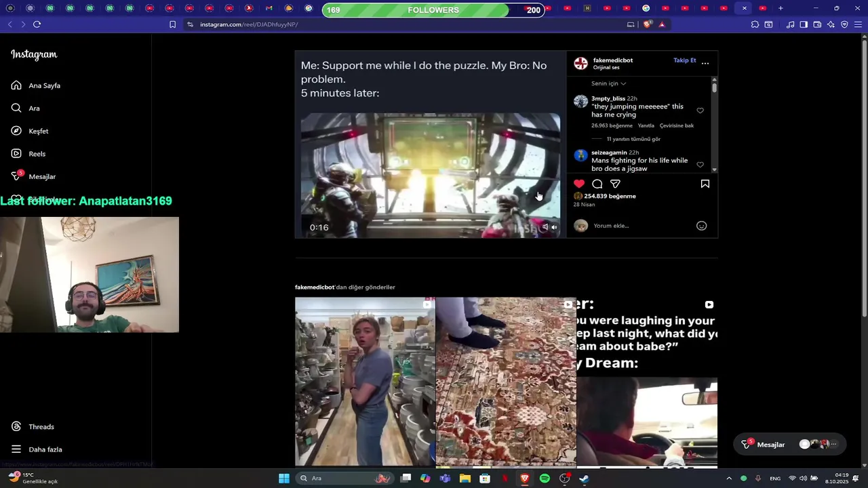The image size is (868, 488).
Task: Expand the Senin için comment sort dropdown
Action: click(608, 83)
